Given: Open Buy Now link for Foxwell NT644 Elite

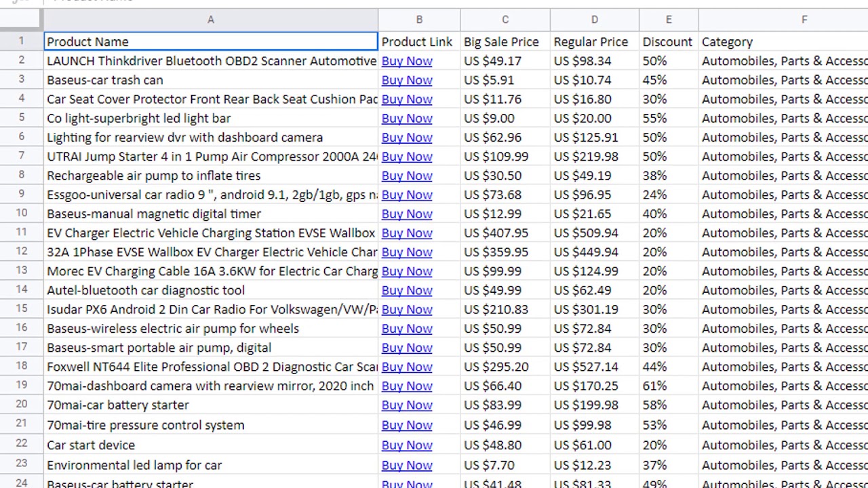Looking at the screenshot, I should [407, 367].
